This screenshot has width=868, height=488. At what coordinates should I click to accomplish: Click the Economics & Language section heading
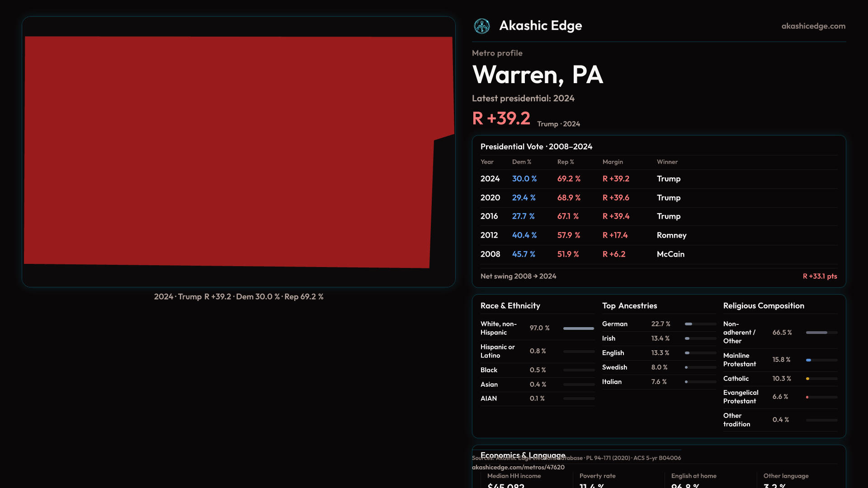pos(523,454)
